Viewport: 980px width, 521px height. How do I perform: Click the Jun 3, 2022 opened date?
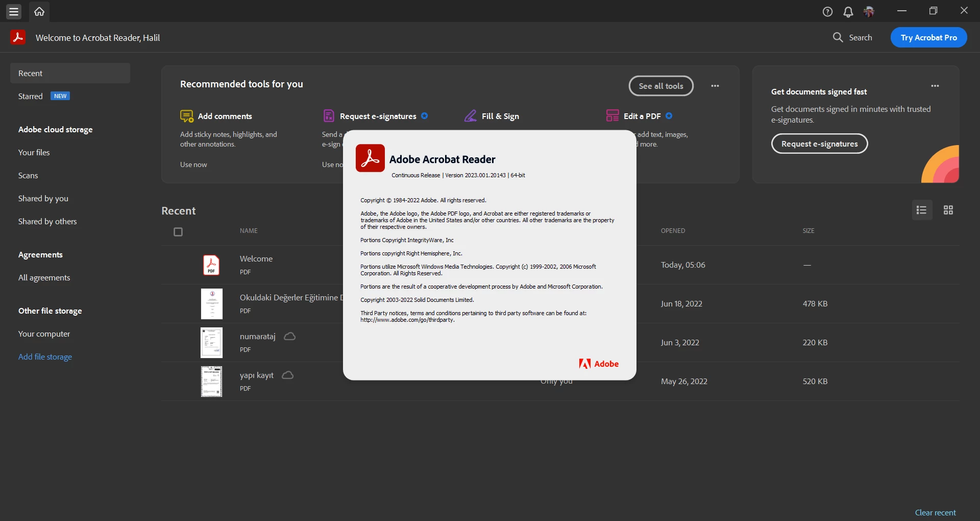[680, 342]
